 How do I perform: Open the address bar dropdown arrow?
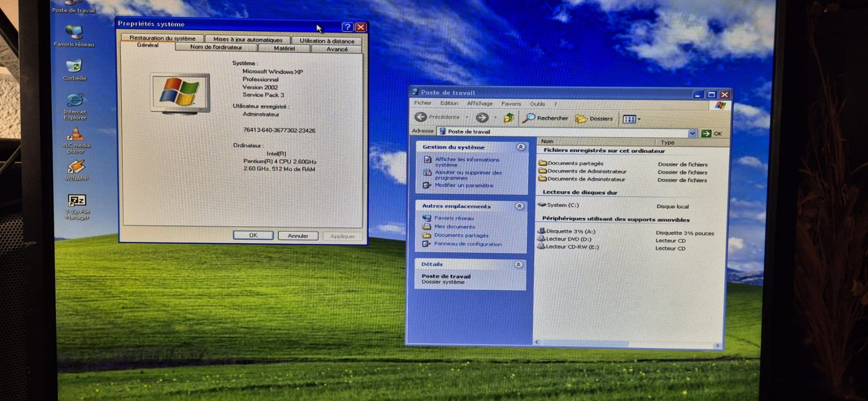pos(692,133)
